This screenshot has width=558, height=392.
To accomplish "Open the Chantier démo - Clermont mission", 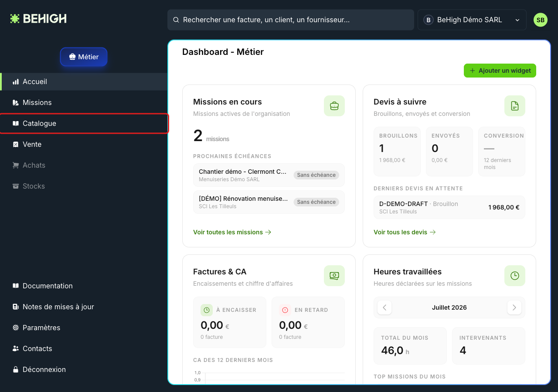I will pyautogui.click(x=269, y=175).
